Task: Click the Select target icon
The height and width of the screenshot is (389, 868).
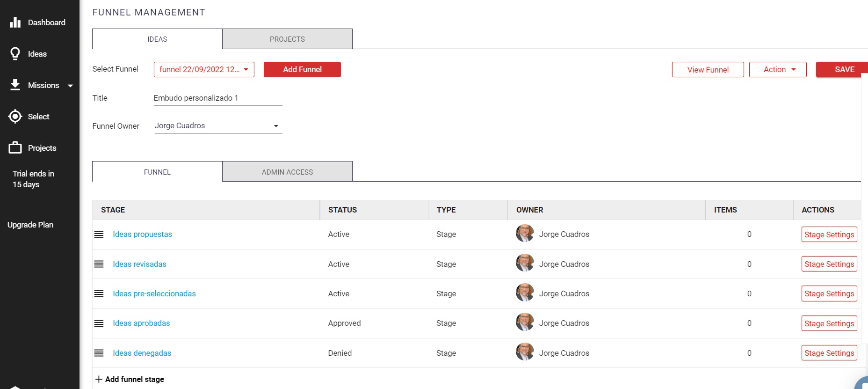Action: [15, 117]
